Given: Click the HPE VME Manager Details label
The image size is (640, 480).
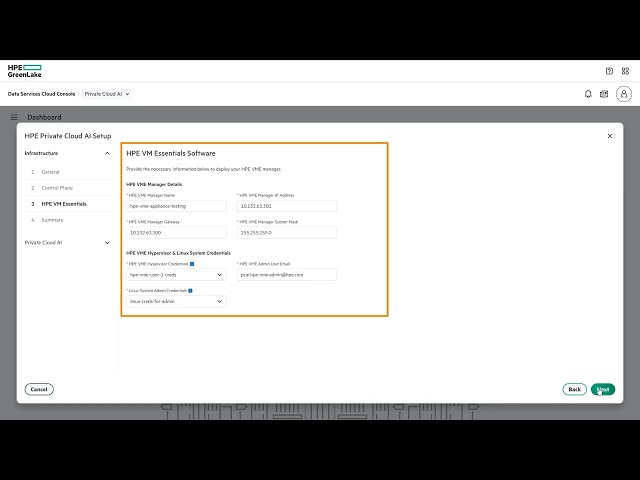Looking at the screenshot, I should click(x=154, y=184).
